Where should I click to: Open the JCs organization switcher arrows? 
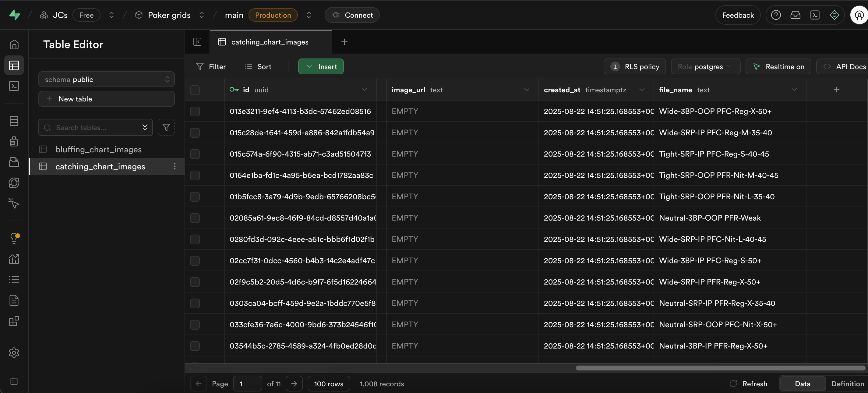(111, 15)
